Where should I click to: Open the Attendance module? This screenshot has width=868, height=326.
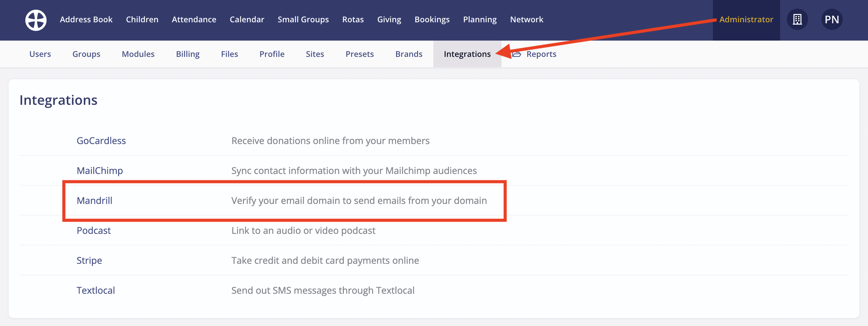[194, 20]
